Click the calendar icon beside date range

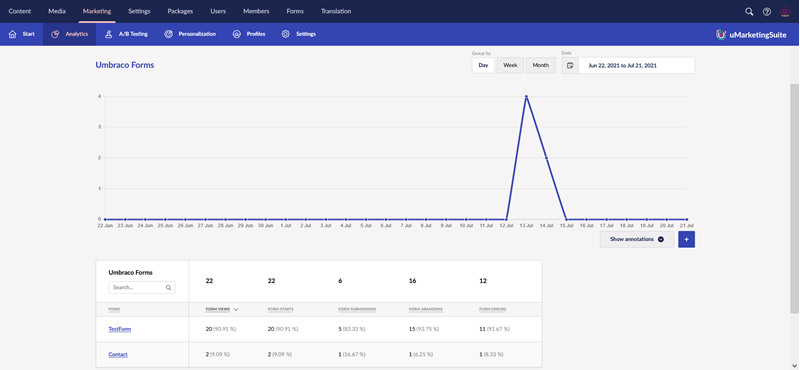[x=570, y=65]
